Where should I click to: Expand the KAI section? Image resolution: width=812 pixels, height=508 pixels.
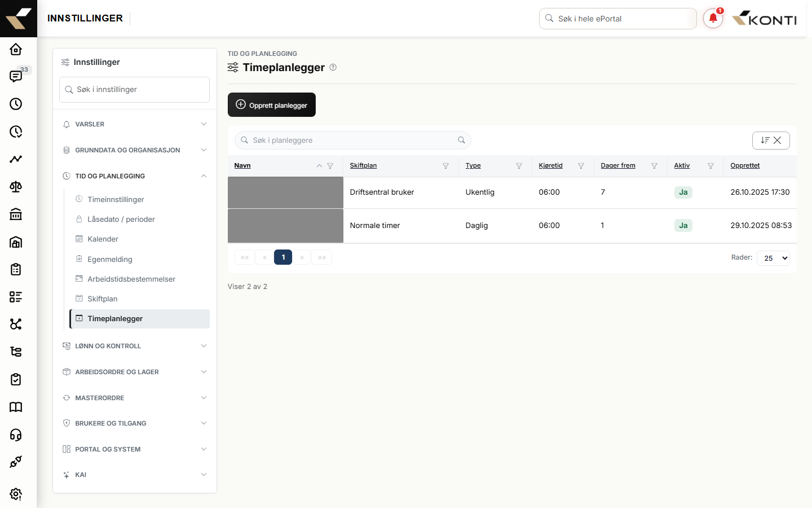coord(135,475)
